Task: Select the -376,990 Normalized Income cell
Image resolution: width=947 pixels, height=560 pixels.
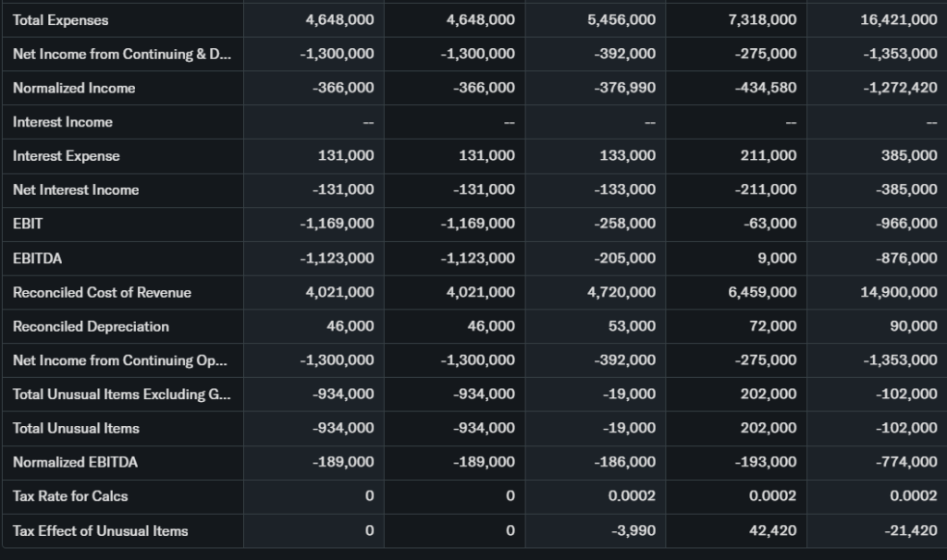Action: tap(625, 89)
